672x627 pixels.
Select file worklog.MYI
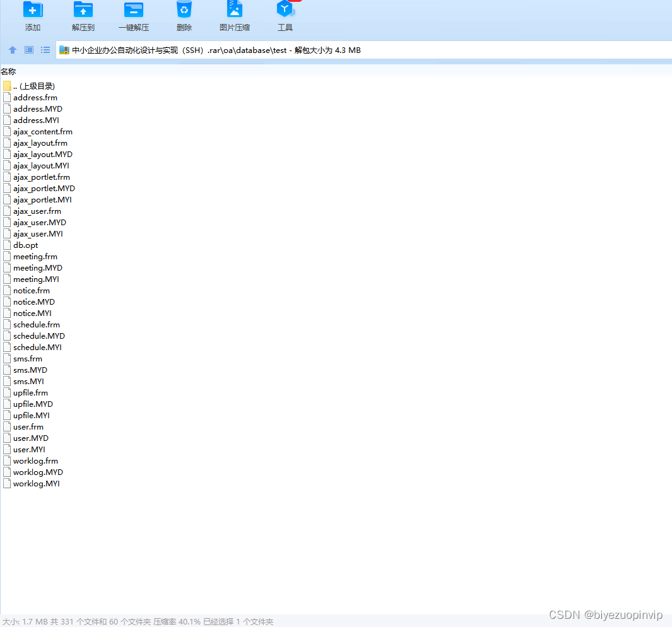coord(37,483)
